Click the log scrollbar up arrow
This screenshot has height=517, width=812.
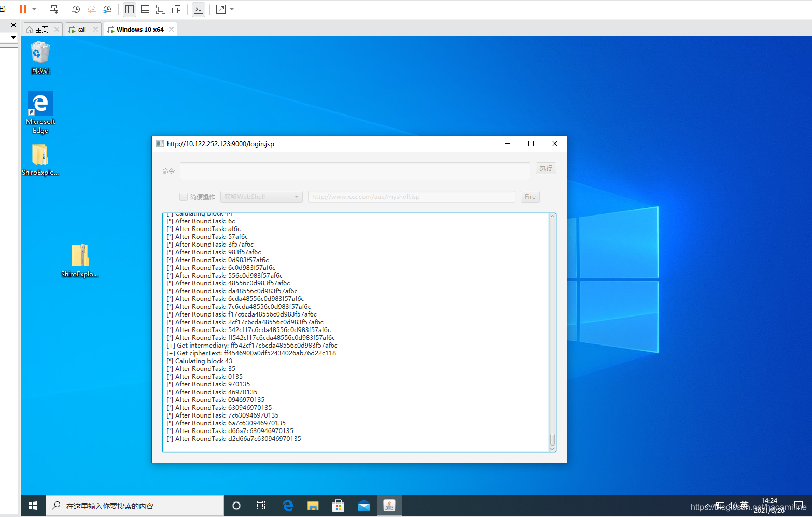(x=552, y=217)
